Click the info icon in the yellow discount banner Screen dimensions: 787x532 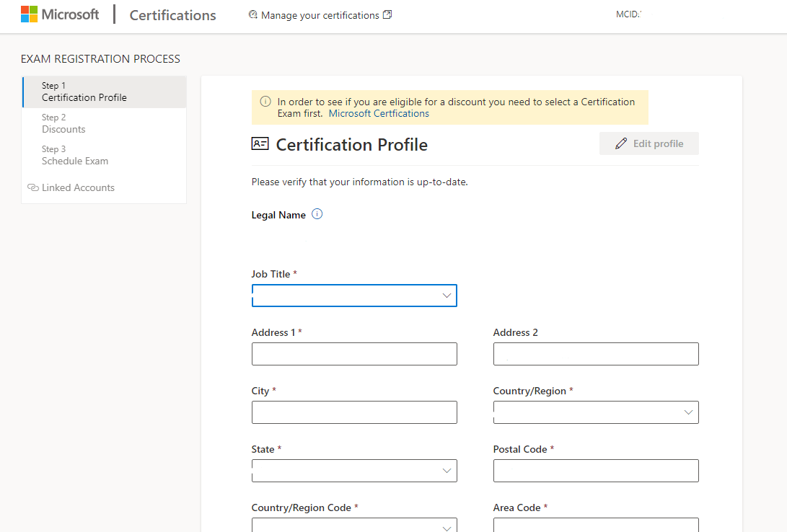coord(265,102)
